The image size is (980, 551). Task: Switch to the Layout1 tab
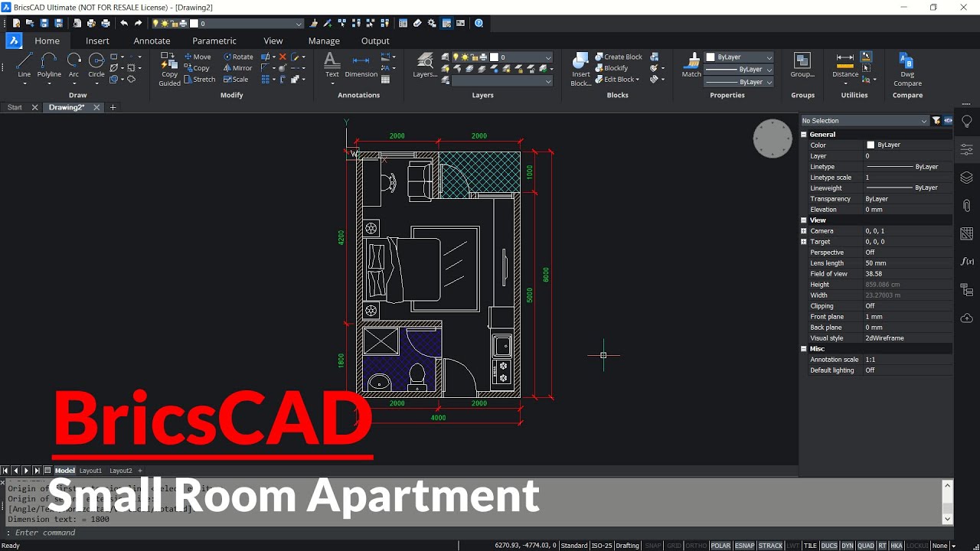pyautogui.click(x=90, y=471)
